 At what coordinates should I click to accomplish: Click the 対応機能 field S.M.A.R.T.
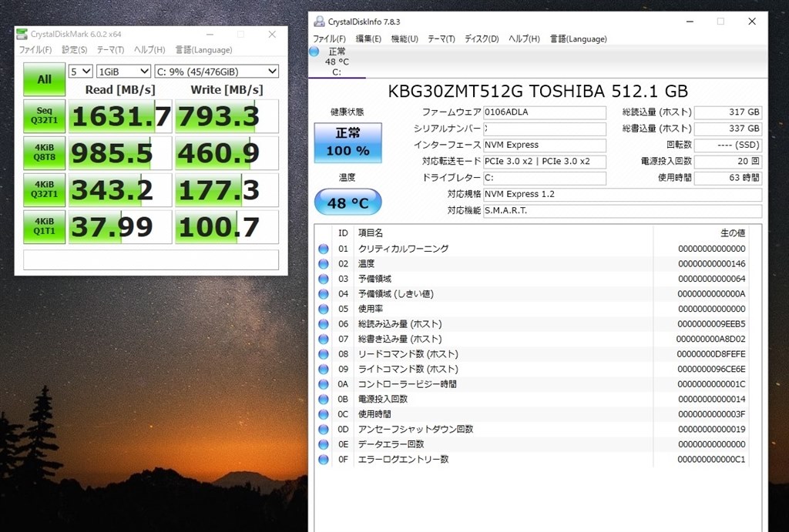point(623,211)
